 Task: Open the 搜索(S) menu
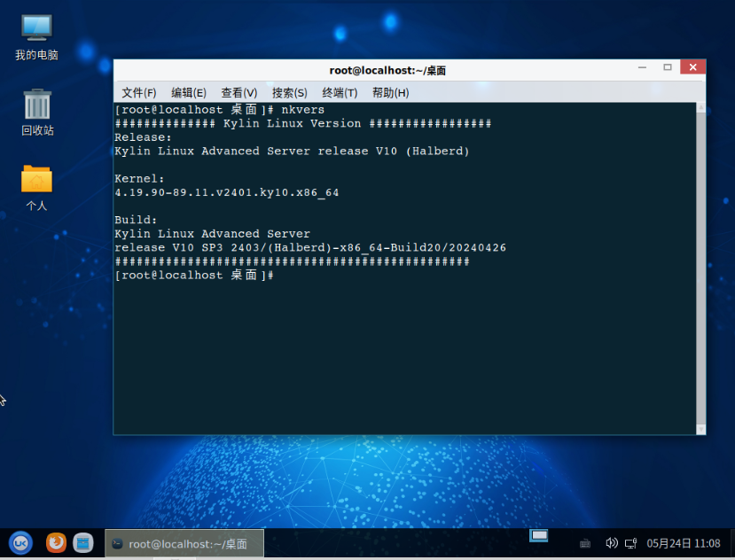pos(290,93)
